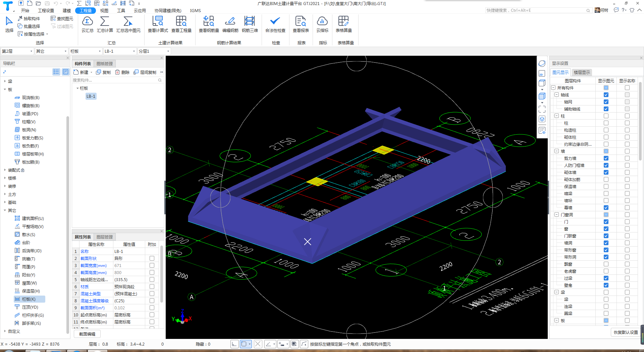The height and width of the screenshot is (352, 644).
Task: Open the 工程设置 ribbon tab
Action: 46,10
